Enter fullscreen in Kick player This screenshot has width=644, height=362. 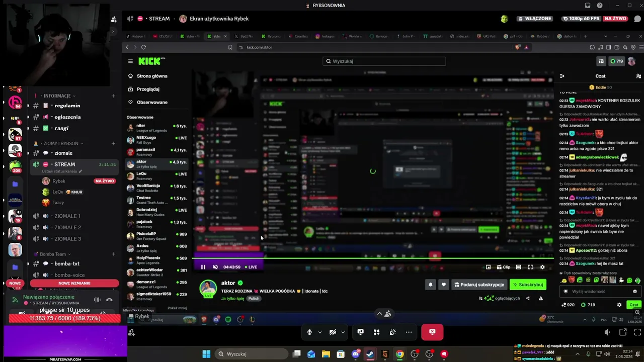(x=530, y=267)
